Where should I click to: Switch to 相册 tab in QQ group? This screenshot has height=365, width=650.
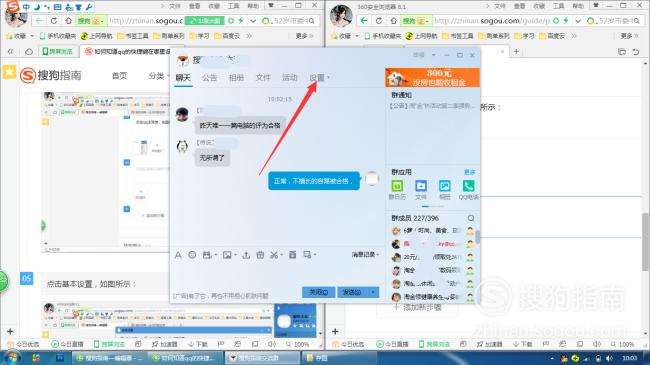pyautogui.click(x=236, y=78)
